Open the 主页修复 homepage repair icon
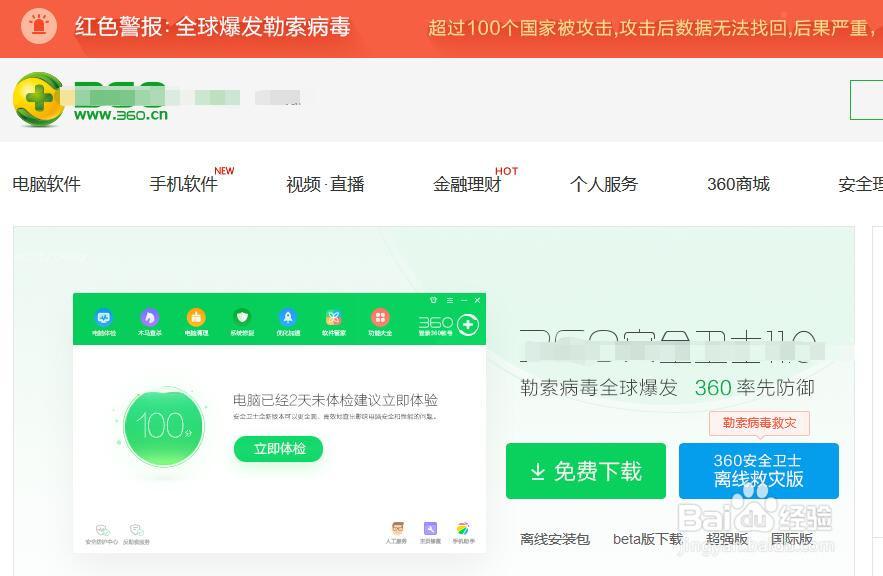This screenshot has height=576, width=883. coord(429,526)
